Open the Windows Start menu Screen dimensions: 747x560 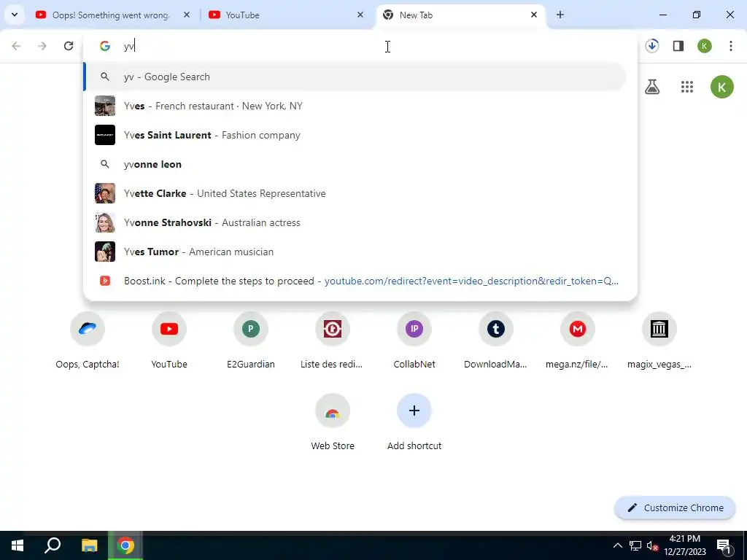(18, 545)
